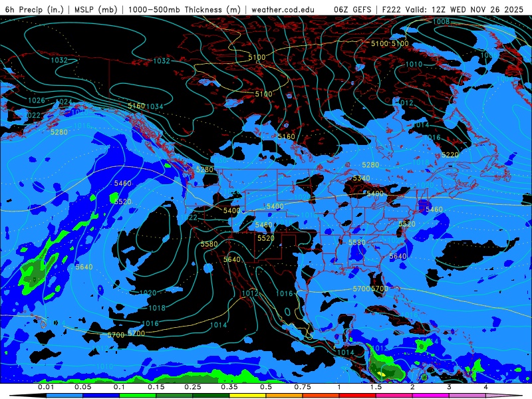Click the "MSLP (mb)" header label
The height and width of the screenshot is (399, 532).
[96, 9]
